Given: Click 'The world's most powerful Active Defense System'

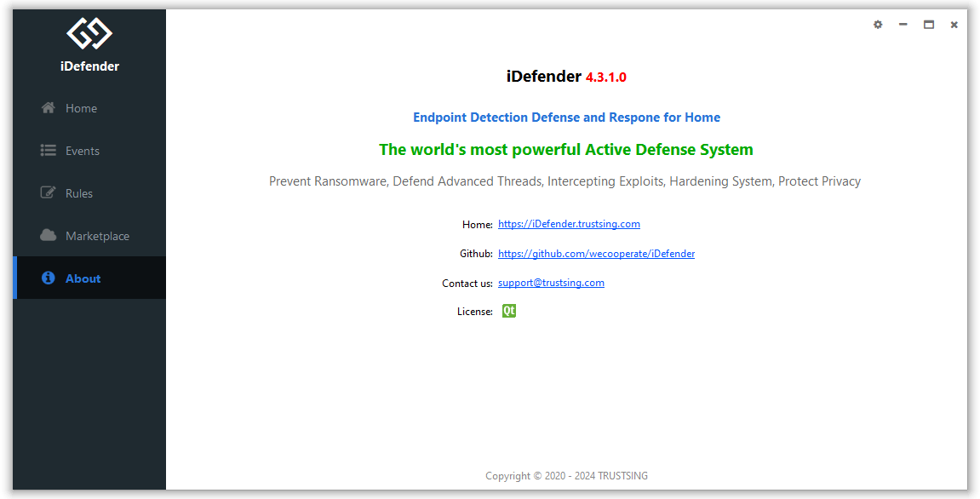Looking at the screenshot, I should point(566,150).
